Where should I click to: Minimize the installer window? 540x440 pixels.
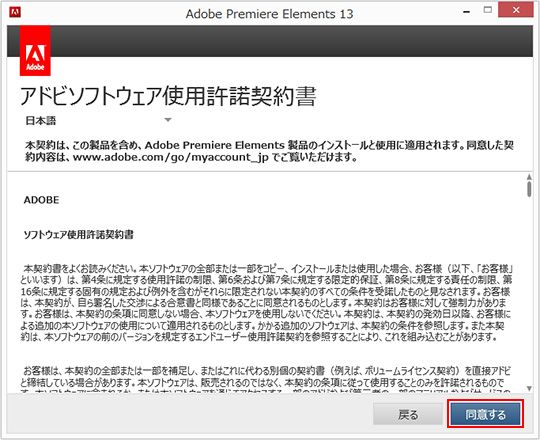pyautogui.click(x=467, y=12)
